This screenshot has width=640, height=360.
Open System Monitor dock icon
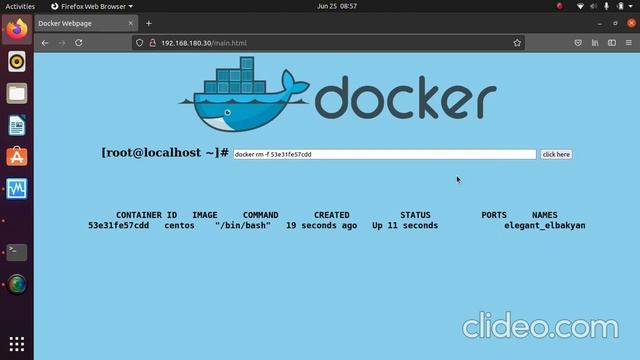17,189
